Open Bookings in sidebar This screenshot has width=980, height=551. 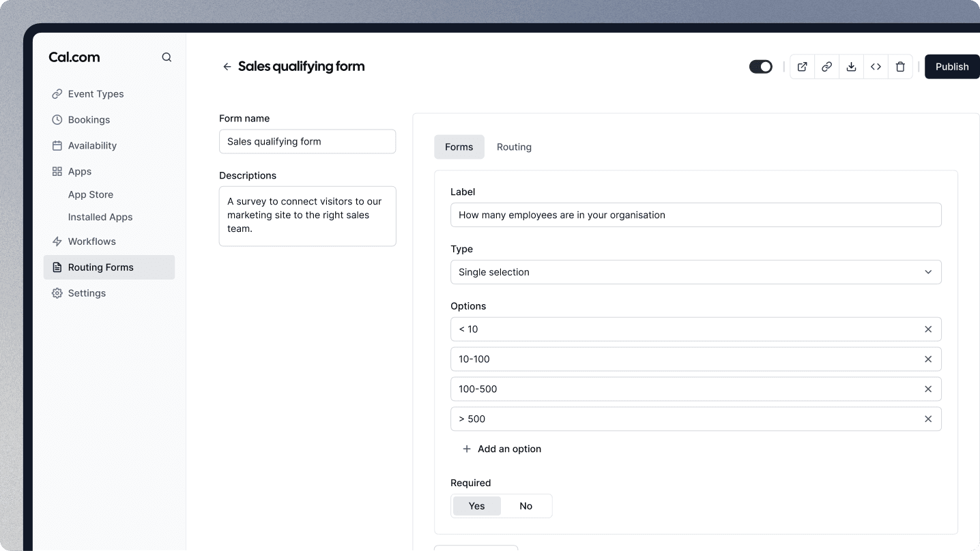coord(109,120)
